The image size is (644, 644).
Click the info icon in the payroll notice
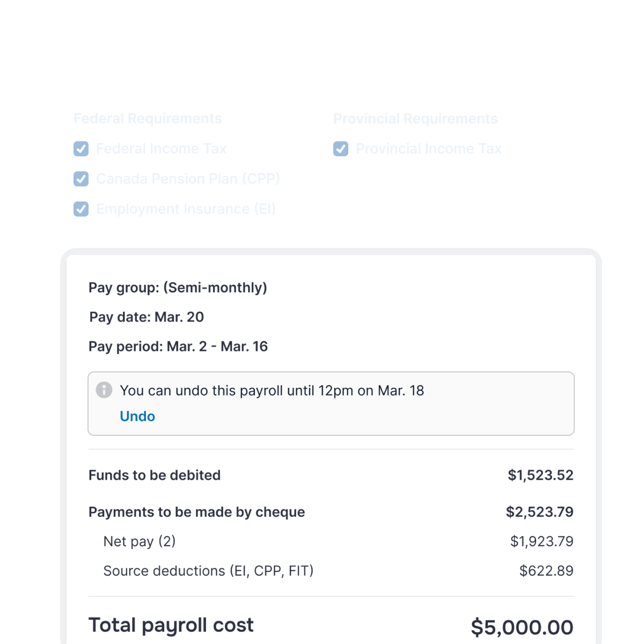[x=105, y=390]
